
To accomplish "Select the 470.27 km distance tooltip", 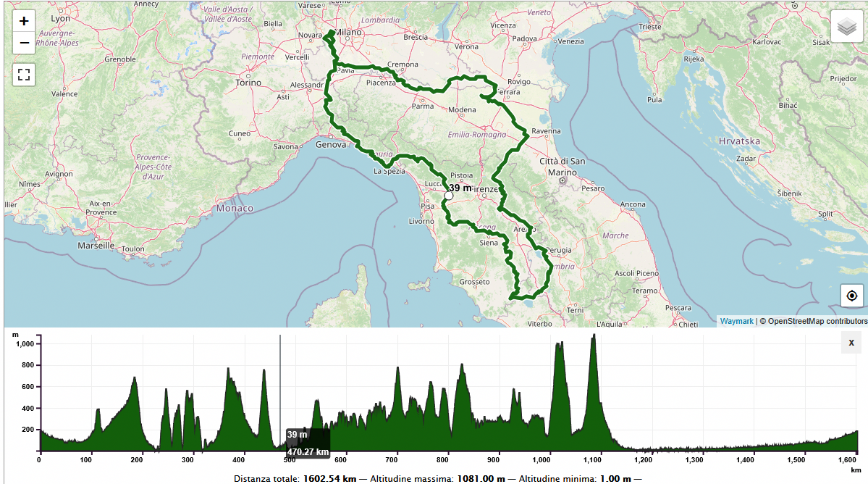I will (308, 452).
